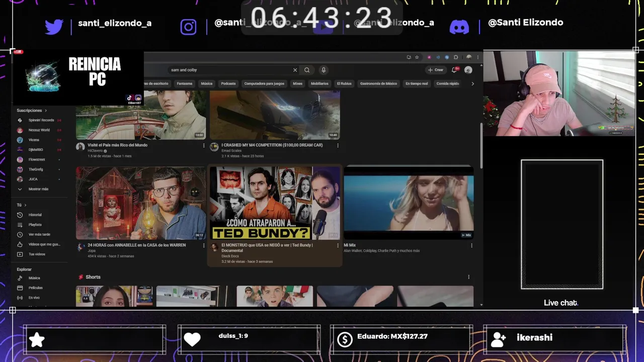Open Ted Bundy documentary thumbnail

click(x=275, y=203)
